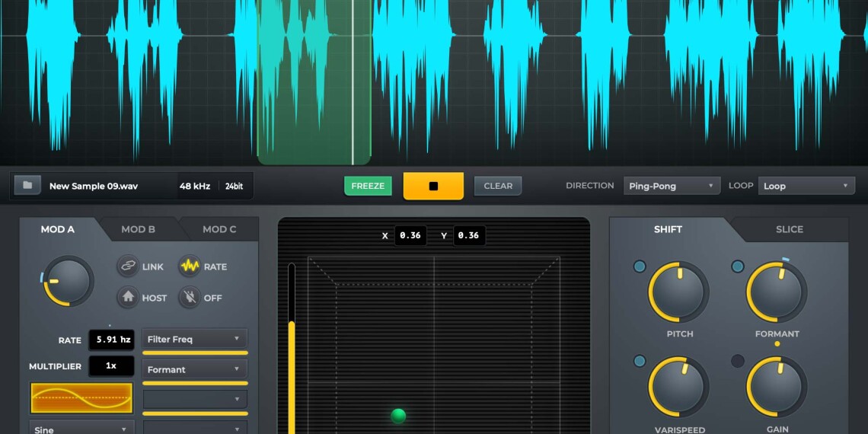Expand the Filter Freq destination dropdown

tap(194, 339)
